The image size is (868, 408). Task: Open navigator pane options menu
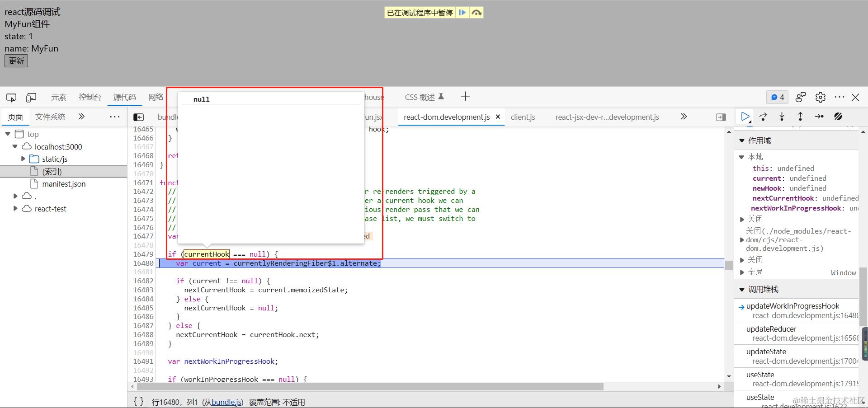(x=115, y=117)
